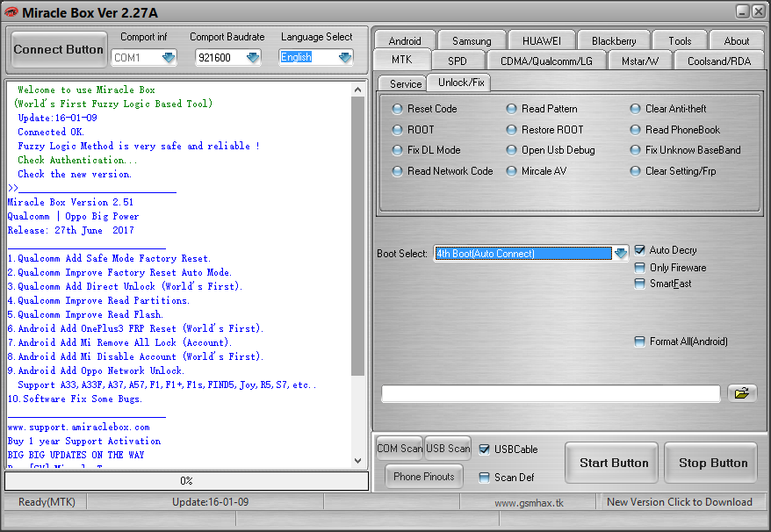The height and width of the screenshot is (532, 771).
Task: Expand the Boot Select dropdown
Action: (x=621, y=253)
